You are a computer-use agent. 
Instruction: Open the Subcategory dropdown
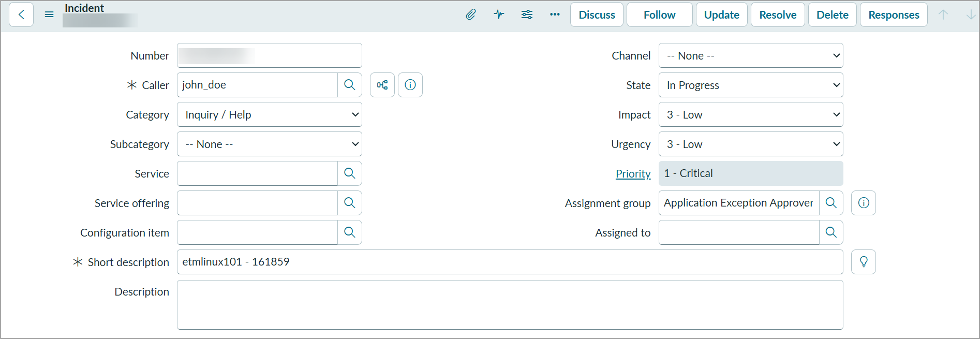[270, 144]
